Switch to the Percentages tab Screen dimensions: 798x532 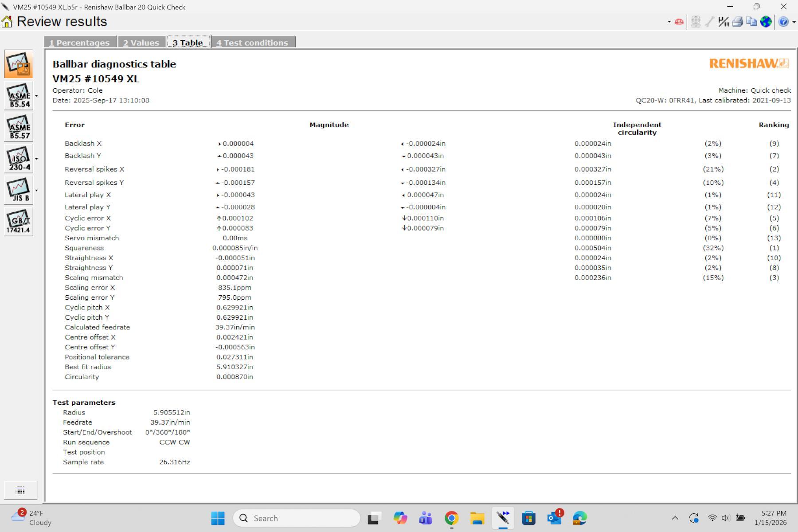pyautogui.click(x=80, y=43)
